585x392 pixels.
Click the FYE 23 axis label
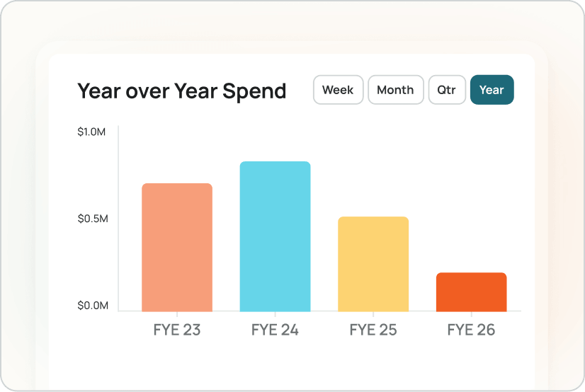point(177,330)
